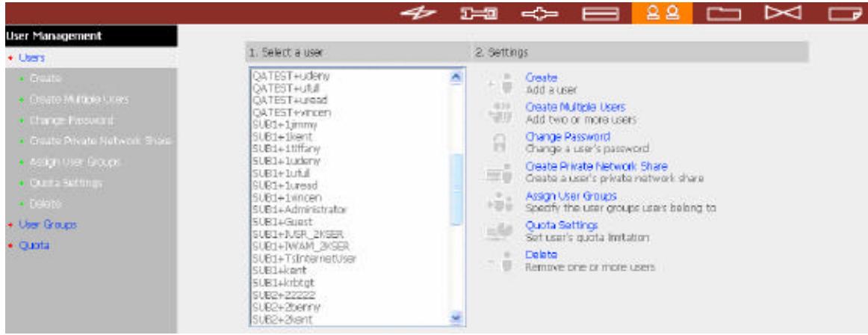The image size is (868, 335).
Task: Select user SUB1+1kent in the list
Action: pos(281,137)
